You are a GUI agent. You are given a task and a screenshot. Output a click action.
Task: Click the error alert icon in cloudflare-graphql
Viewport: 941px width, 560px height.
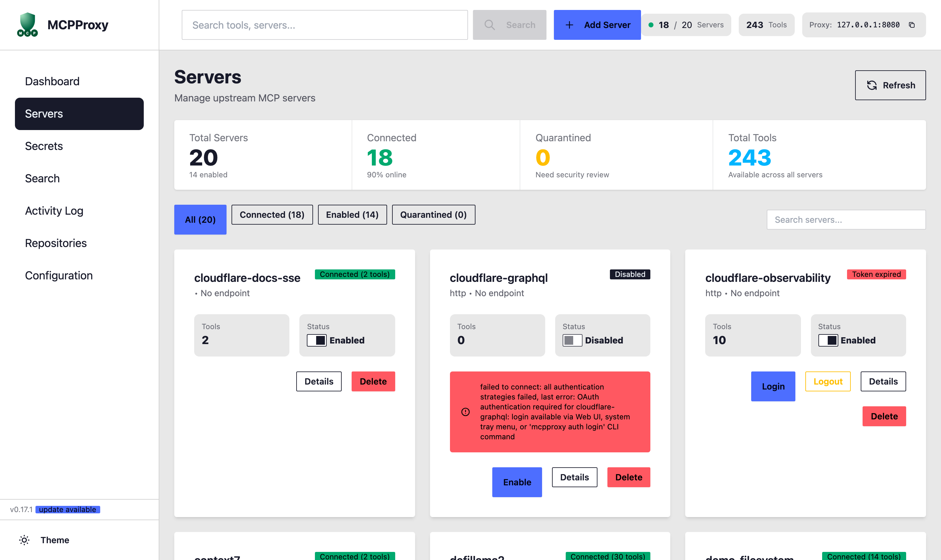point(466,412)
